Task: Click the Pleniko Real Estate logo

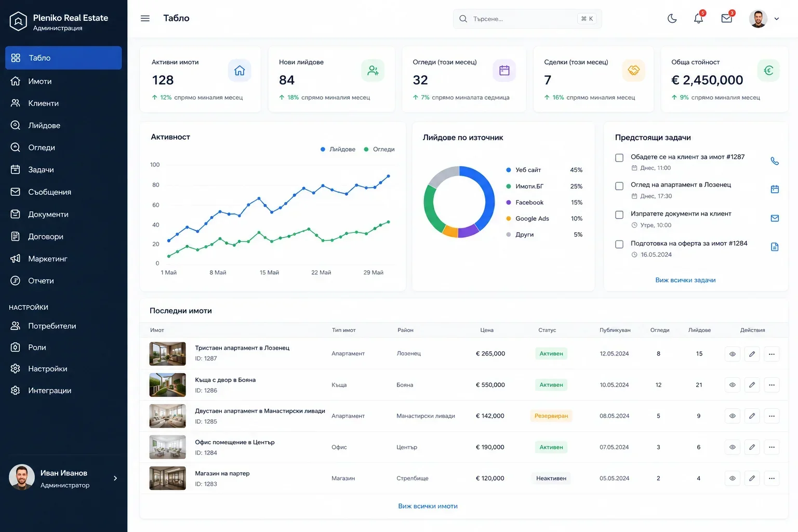Action: tap(18, 21)
